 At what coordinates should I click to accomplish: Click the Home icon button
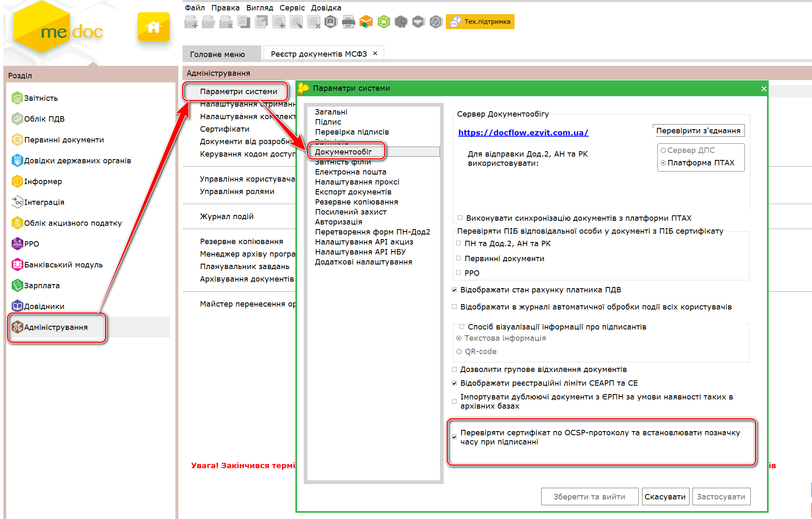point(154,27)
